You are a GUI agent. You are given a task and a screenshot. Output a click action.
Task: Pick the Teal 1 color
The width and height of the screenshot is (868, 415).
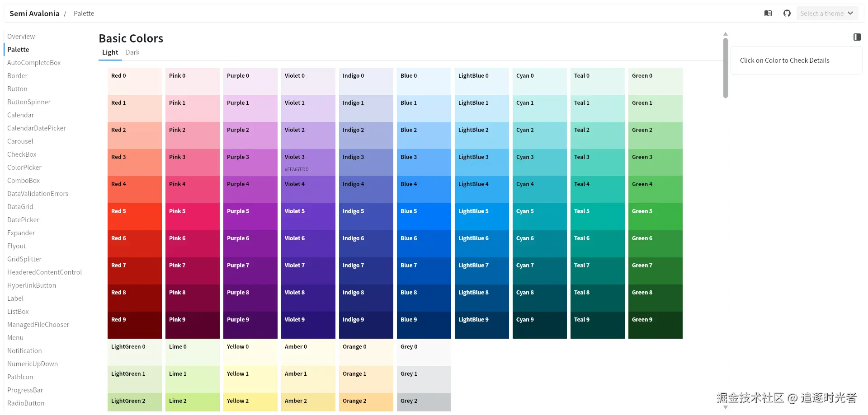pos(598,108)
